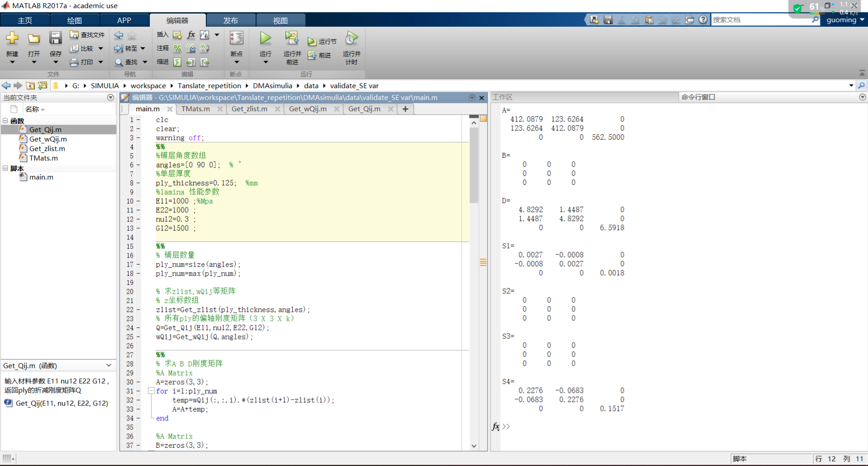
Task: Click the insert function fx icon
Action: point(191,35)
